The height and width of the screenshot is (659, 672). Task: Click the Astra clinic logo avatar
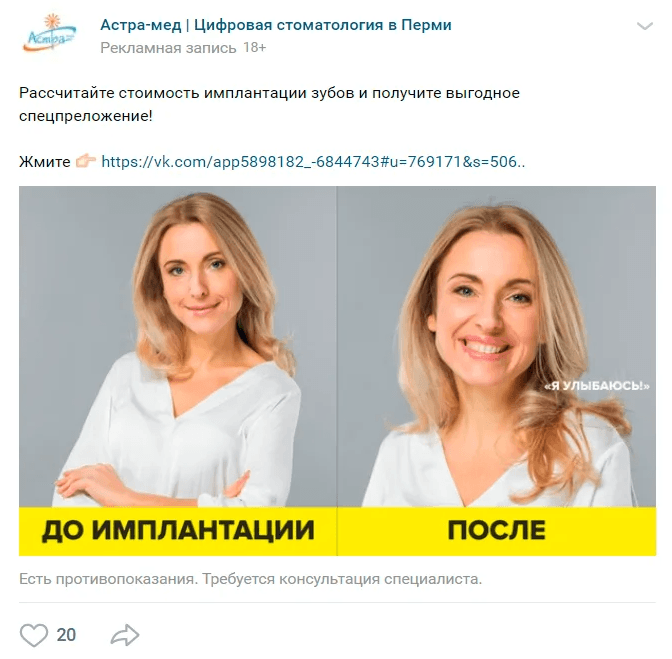50,34
